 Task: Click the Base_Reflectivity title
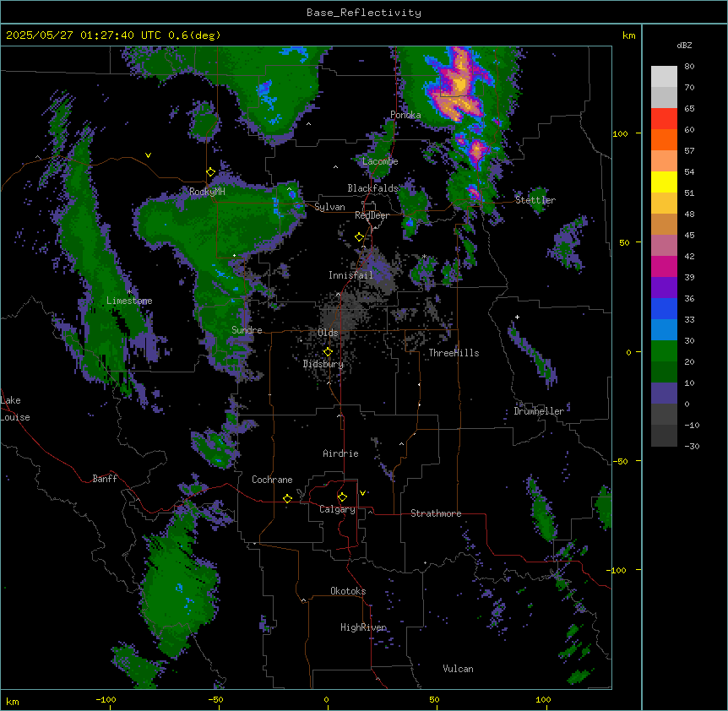[x=364, y=13]
